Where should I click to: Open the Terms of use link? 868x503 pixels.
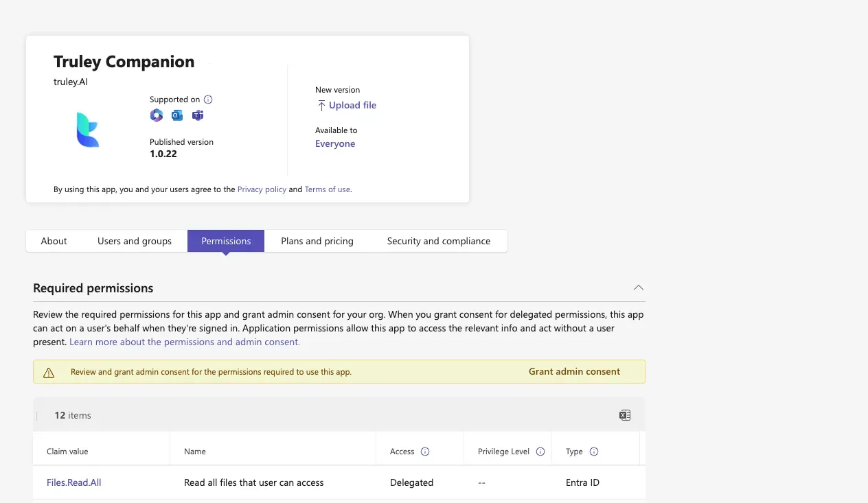(327, 189)
